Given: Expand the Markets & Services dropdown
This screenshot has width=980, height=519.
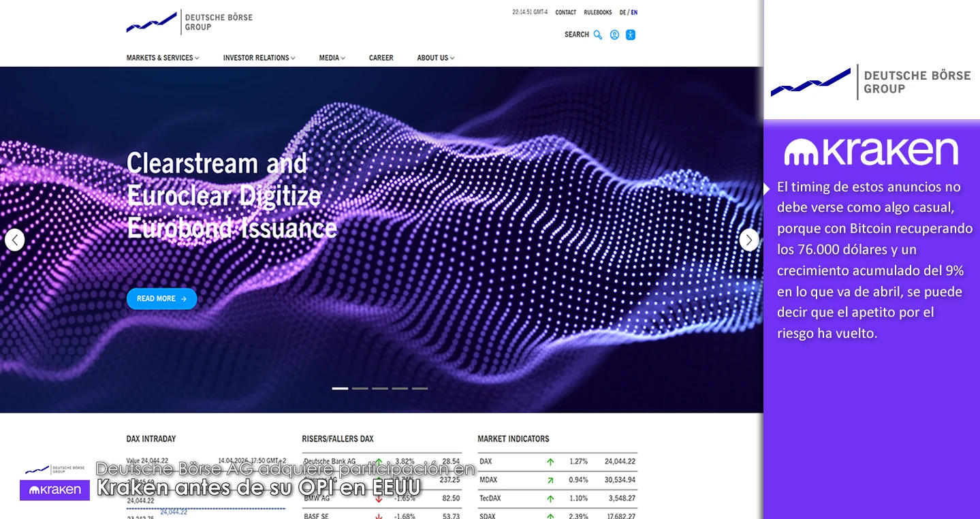Looking at the screenshot, I should click(163, 58).
